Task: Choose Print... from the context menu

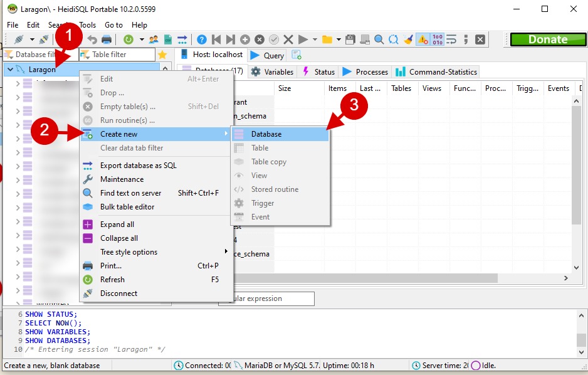Action: pyautogui.click(x=155, y=266)
